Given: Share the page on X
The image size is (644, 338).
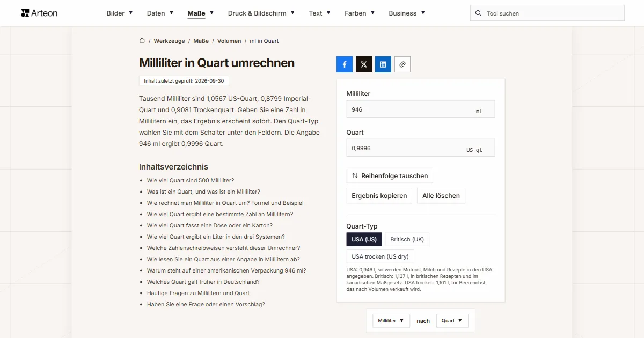Looking at the screenshot, I should [364, 64].
